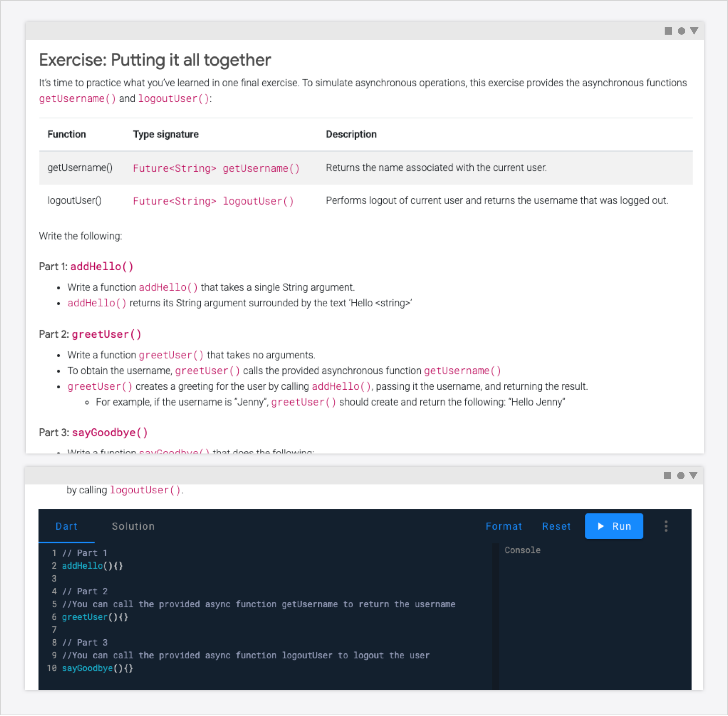Place cursor on the addHello(){} code line

(92, 566)
